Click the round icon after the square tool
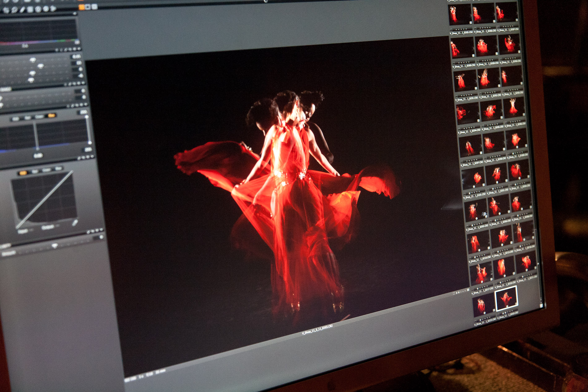The height and width of the screenshot is (392, 588). click(x=38, y=9)
